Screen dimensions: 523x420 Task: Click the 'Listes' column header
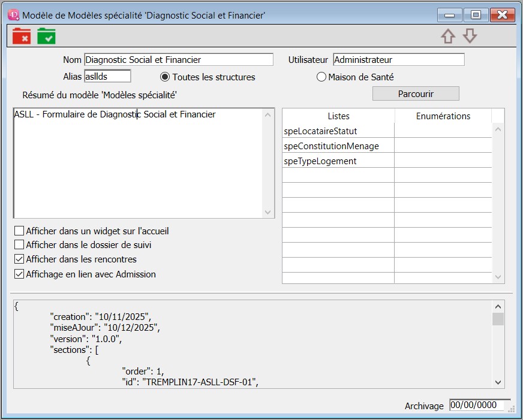pyautogui.click(x=338, y=116)
